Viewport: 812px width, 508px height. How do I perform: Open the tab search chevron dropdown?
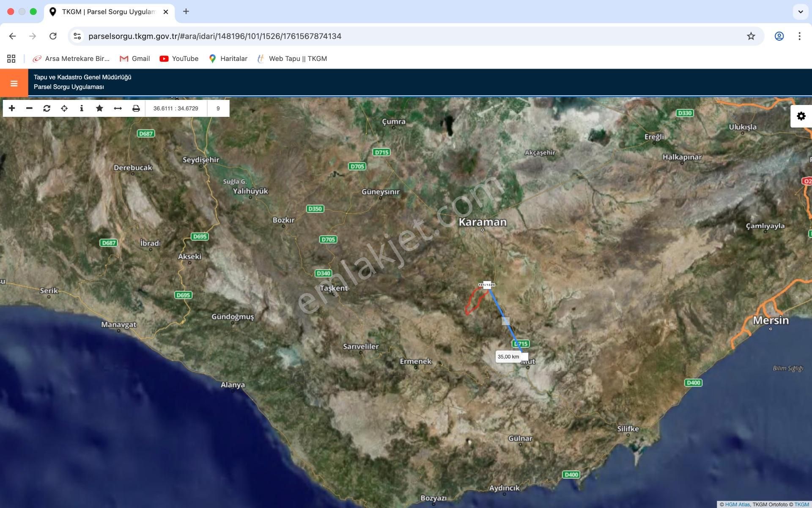(x=800, y=12)
